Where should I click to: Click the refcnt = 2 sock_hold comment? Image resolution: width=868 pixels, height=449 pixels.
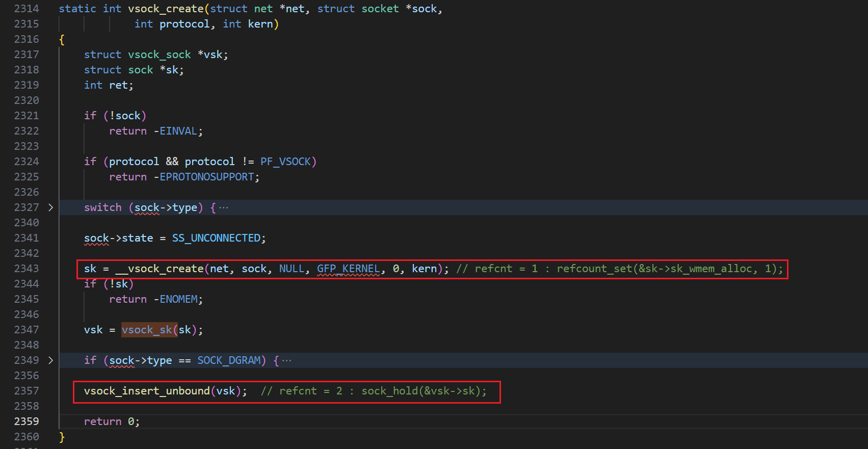(x=374, y=391)
